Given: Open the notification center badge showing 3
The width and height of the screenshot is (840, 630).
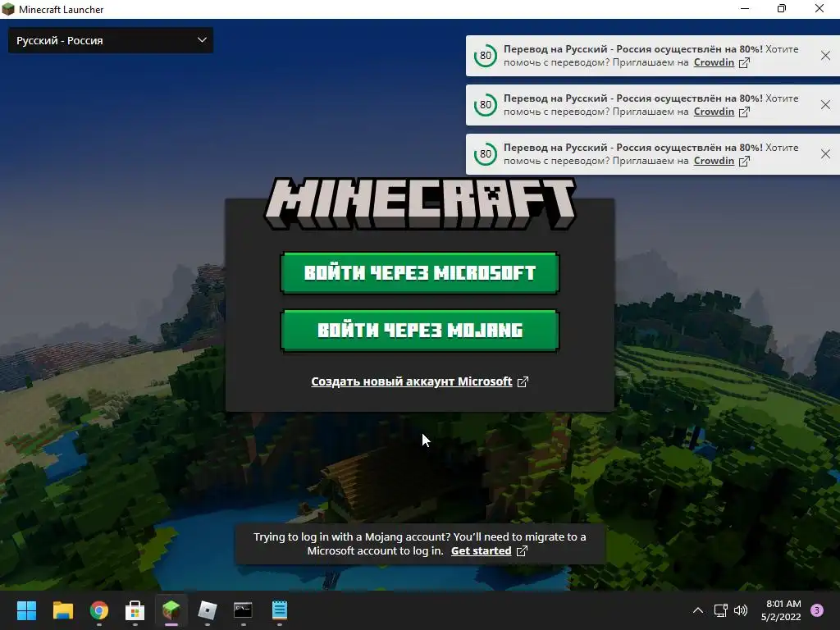Looking at the screenshot, I should [817, 610].
